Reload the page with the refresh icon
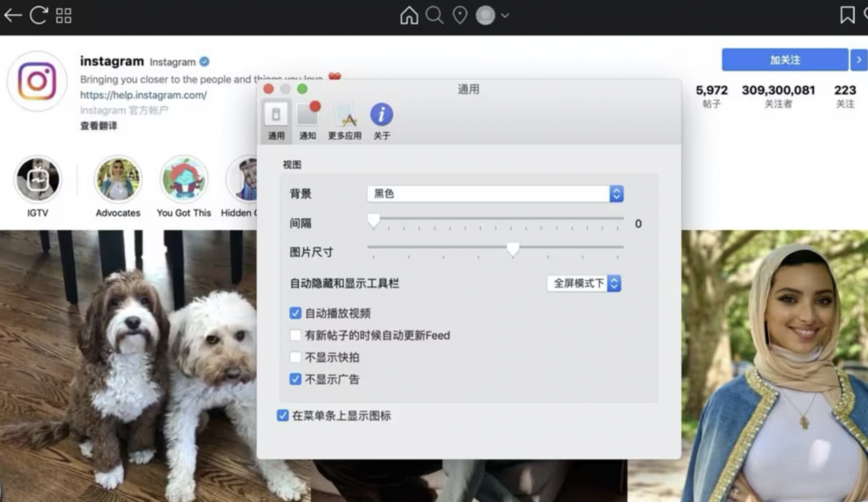The height and width of the screenshot is (502, 868). (x=39, y=15)
